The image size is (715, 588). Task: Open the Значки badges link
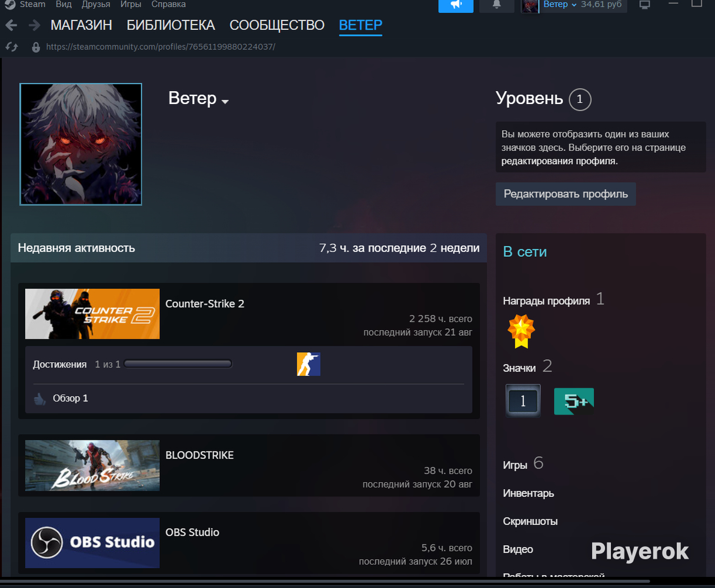coord(519,368)
